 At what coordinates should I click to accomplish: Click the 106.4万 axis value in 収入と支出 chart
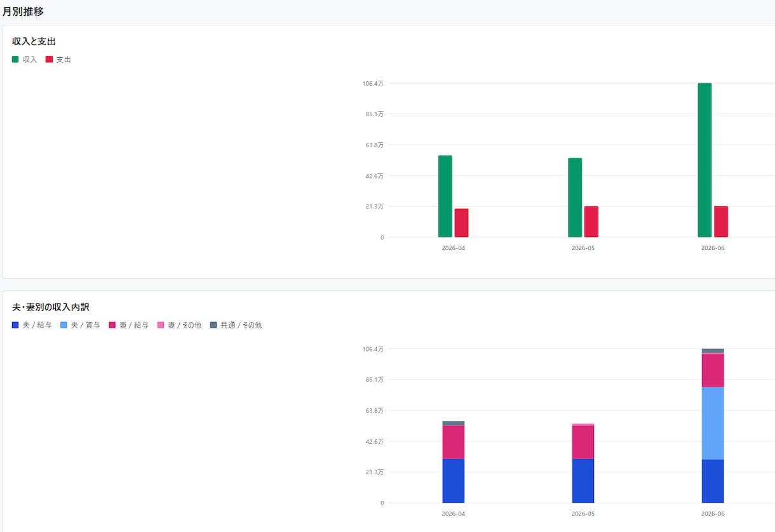point(373,83)
